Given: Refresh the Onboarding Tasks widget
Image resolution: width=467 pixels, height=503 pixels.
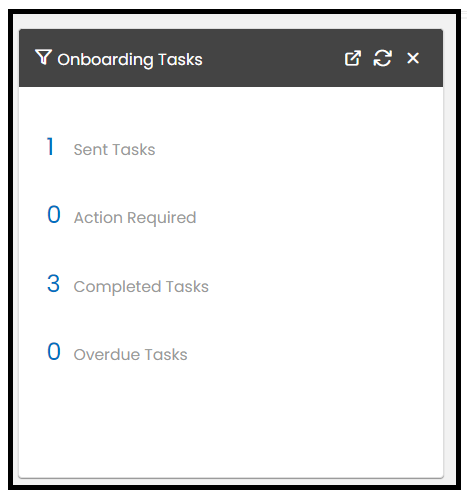Looking at the screenshot, I should pos(382,58).
